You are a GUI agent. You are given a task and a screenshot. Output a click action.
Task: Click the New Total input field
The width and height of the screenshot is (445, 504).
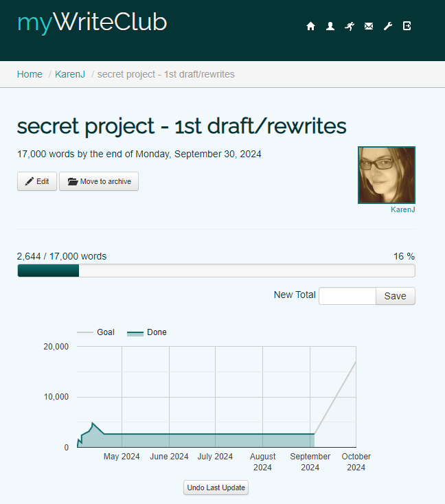pos(347,296)
